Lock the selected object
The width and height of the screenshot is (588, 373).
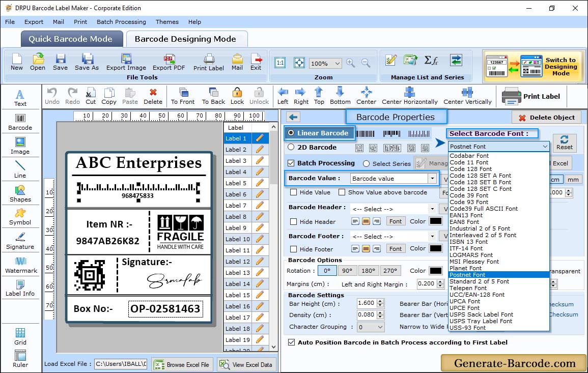237,96
